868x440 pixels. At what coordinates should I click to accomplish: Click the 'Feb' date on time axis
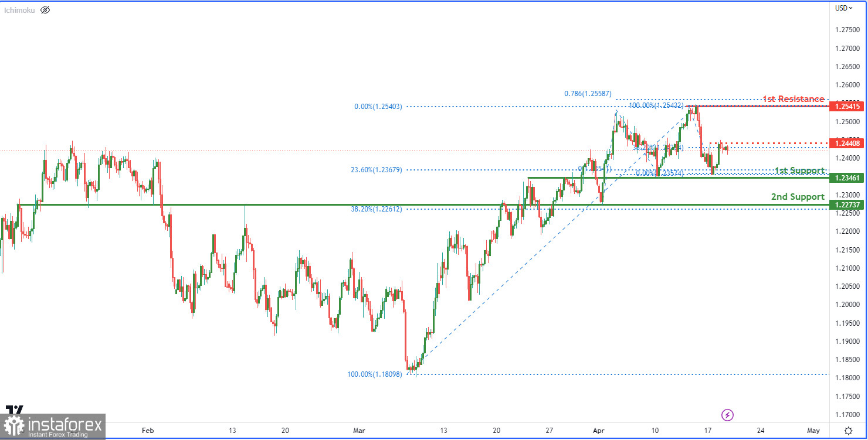pyautogui.click(x=148, y=431)
